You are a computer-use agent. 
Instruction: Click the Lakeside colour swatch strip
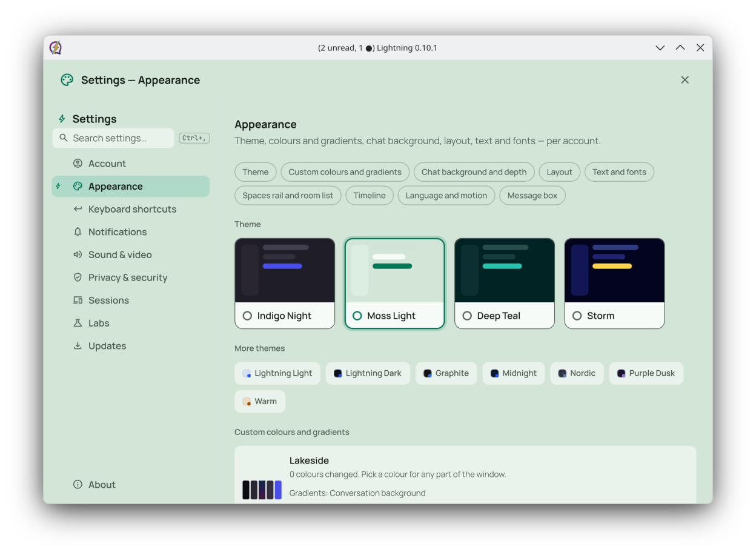(x=262, y=490)
